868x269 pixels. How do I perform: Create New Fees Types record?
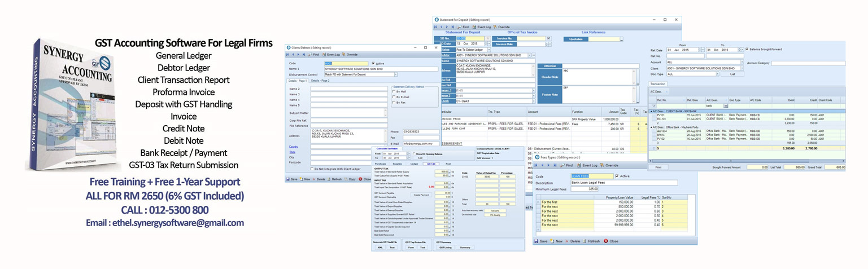tap(556, 241)
